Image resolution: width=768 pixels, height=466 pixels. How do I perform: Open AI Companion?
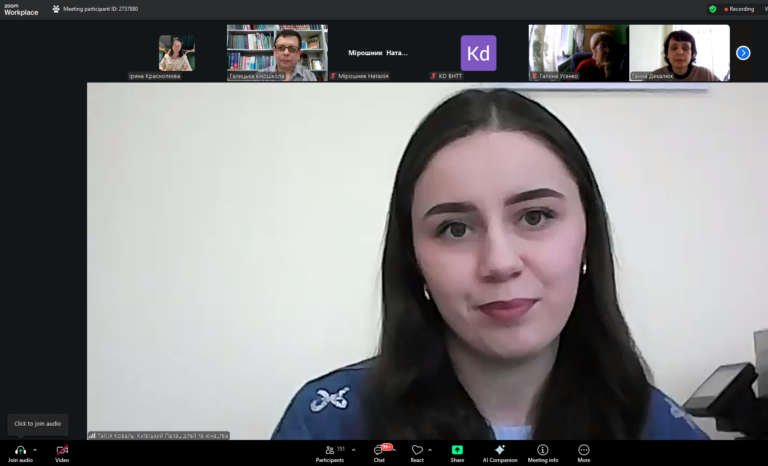tap(500, 450)
